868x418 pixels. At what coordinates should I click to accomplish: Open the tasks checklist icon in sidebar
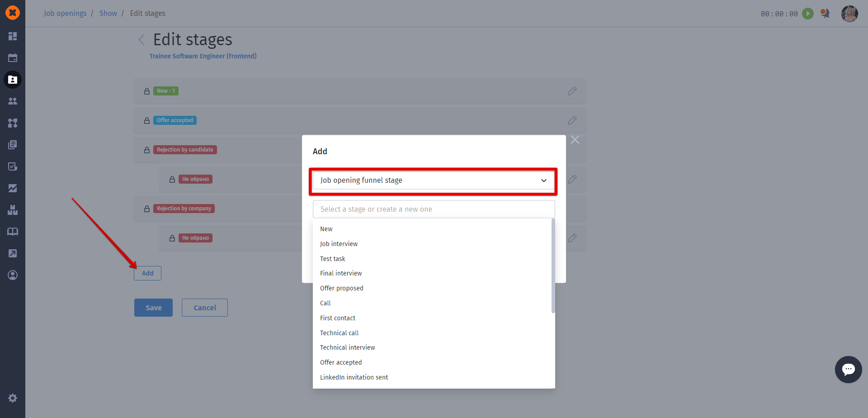(x=13, y=166)
